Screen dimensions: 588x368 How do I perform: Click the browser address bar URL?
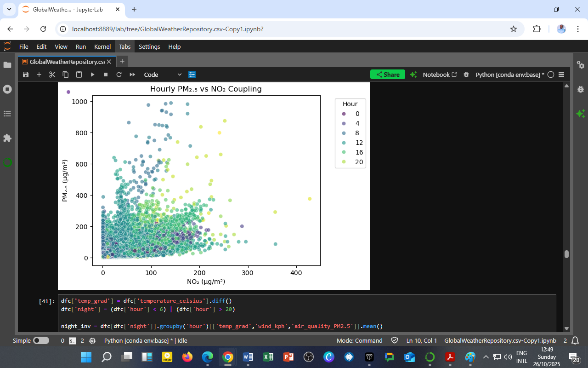[168, 29]
